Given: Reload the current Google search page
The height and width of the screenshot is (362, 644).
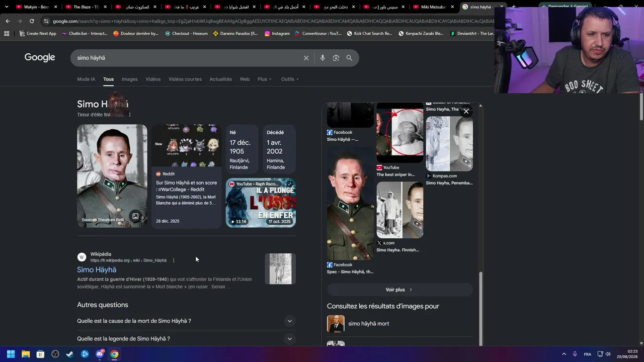Looking at the screenshot, I should coord(32,21).
